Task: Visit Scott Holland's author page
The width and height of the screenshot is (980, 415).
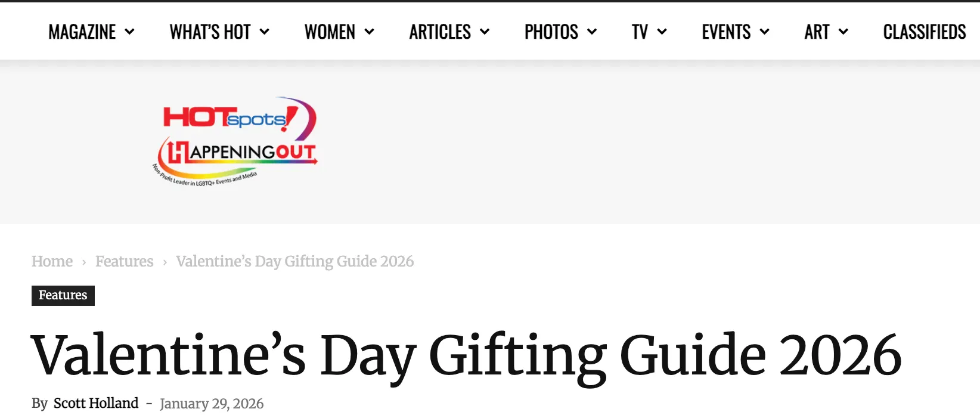Action: click(x=96, y=403)
